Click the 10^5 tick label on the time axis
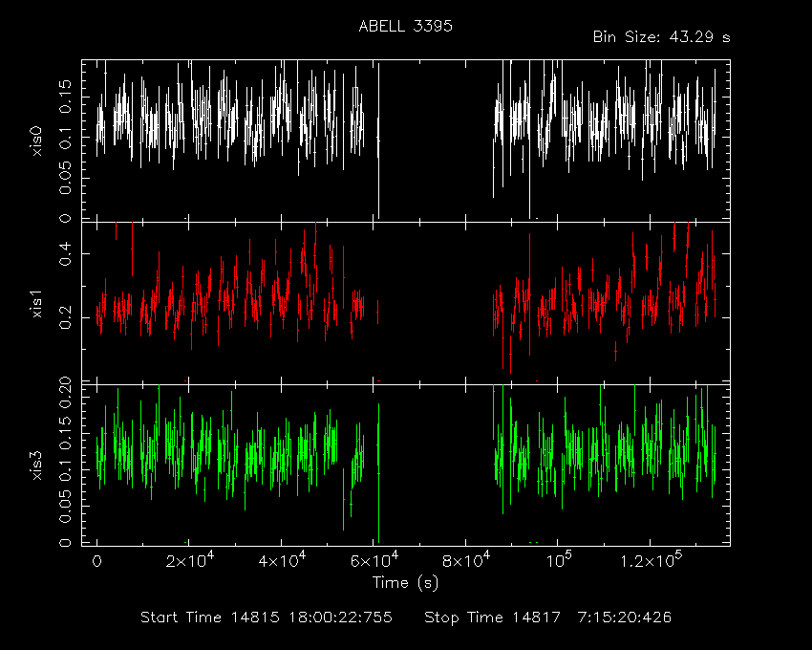This screenshot has height=650, width=812. [x=559, y=560]
